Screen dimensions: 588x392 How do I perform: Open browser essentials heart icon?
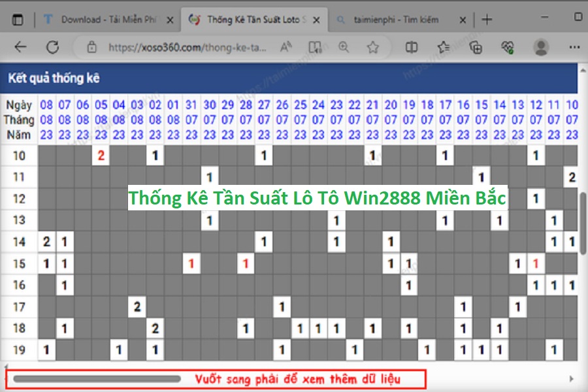pyautogui.click(x=508, y=47)
